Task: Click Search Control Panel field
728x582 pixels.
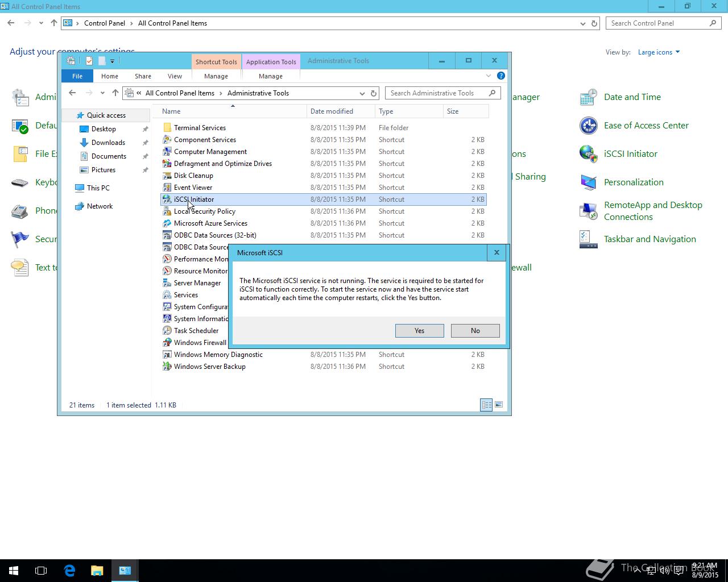Action: (663, 23)
